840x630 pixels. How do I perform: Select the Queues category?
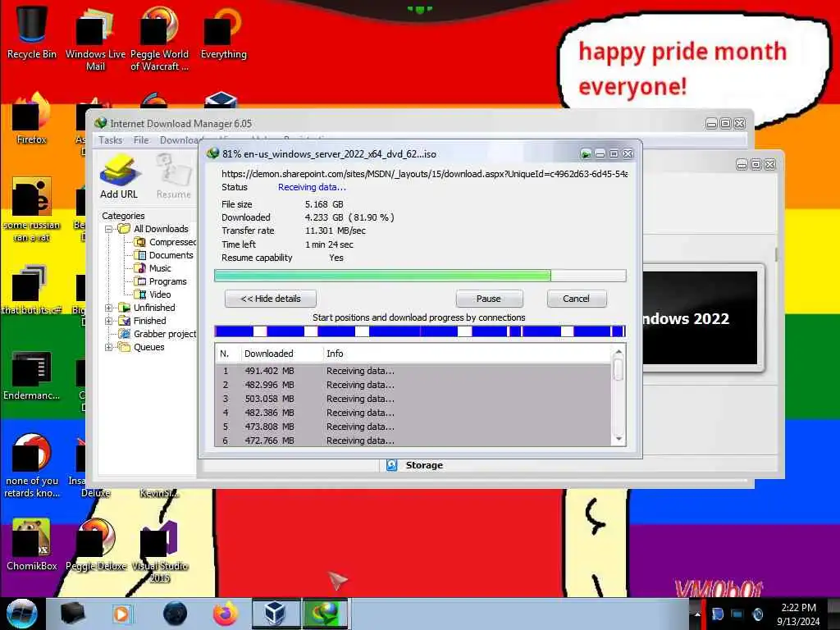149,347
